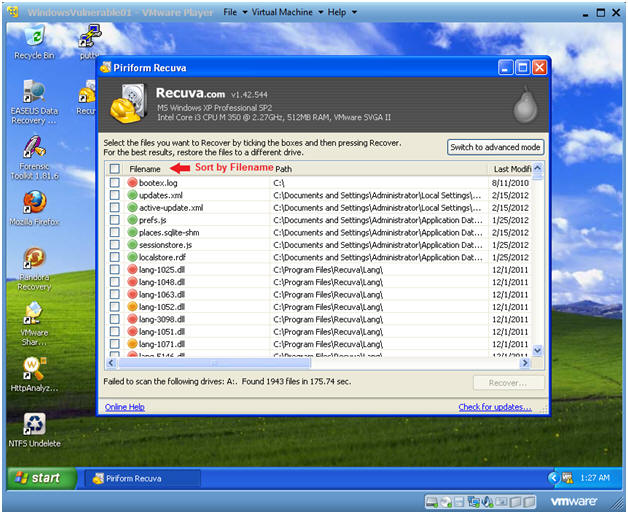Tick the checkbox for sessionstore.js

(x=115, y=245)
